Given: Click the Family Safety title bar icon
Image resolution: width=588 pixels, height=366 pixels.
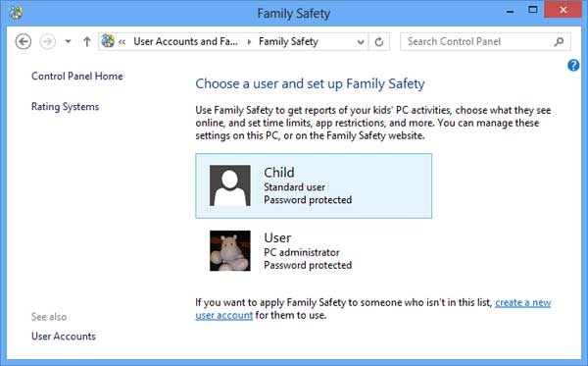Looking at the screenshot, I should click(16, 13).
